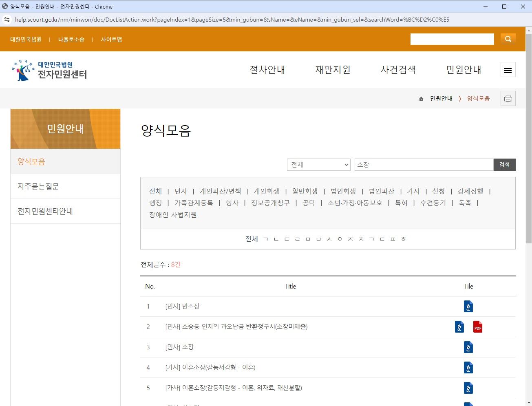Expand the 전체 category dropdown
This screenshot has height=406, width=532.
[x=318, y=165]
